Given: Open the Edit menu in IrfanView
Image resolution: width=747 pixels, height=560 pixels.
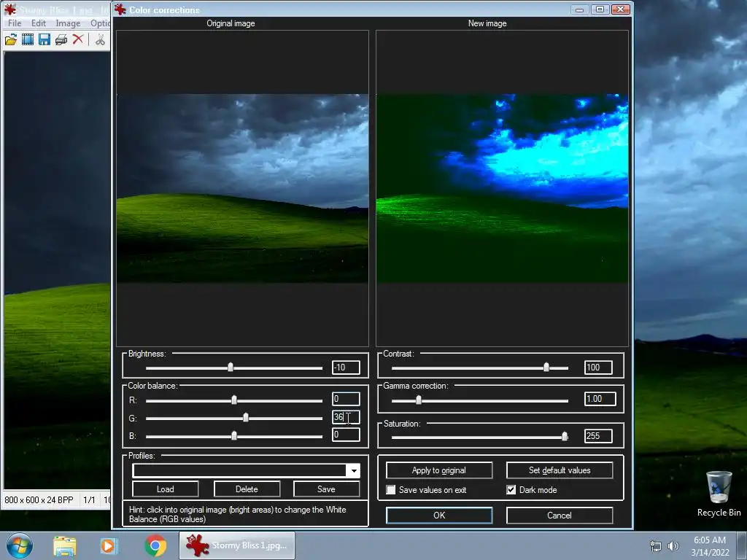Looking at the screenshot, I should (x=39, y=23).
